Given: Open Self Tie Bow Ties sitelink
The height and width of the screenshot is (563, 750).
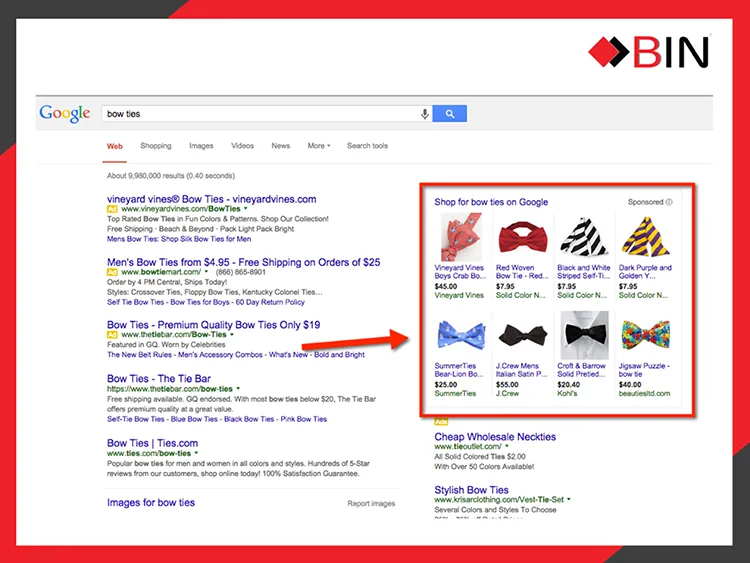Looking at the screenshot, I should pyautogui.click(x=135, y=302).
